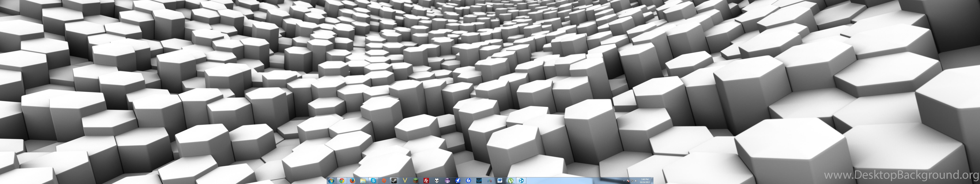Open the volume speaker control

(636, 181)
